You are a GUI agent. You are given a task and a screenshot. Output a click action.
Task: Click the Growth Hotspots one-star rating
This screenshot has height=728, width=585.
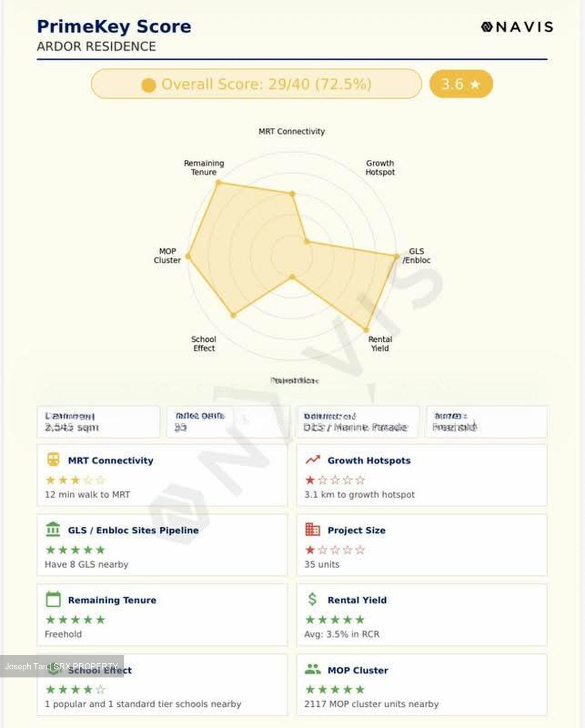point(334,480)
